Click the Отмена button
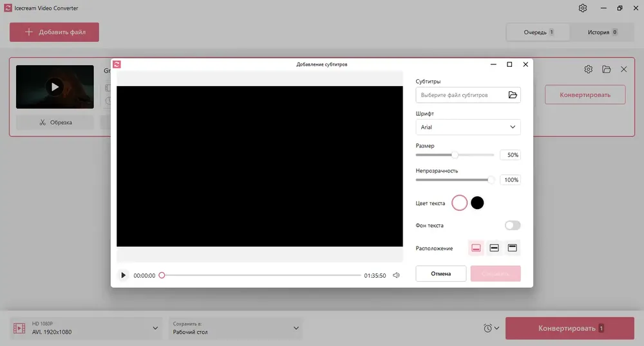Screen dimensions: 644x346 [440, 273]
